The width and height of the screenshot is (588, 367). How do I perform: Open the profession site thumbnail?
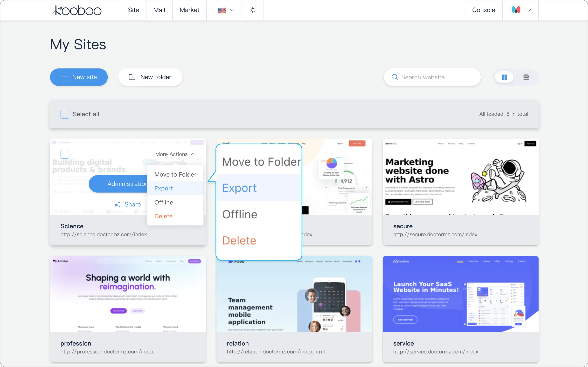[128, 294]
